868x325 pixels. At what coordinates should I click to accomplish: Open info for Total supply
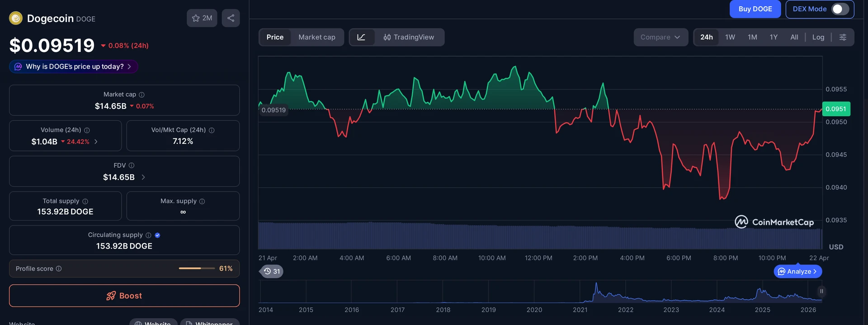[x=85, y=201]
